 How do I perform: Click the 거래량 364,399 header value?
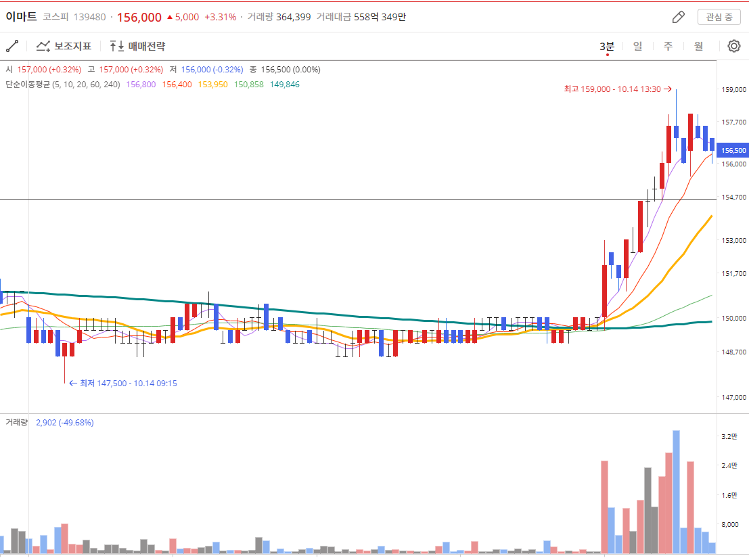click(x=279, y=17)
